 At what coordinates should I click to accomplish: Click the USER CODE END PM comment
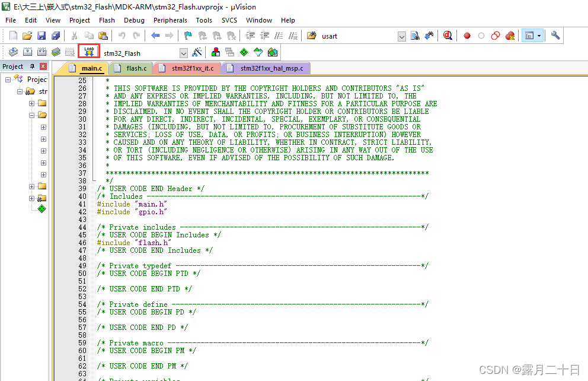point(142,366)
